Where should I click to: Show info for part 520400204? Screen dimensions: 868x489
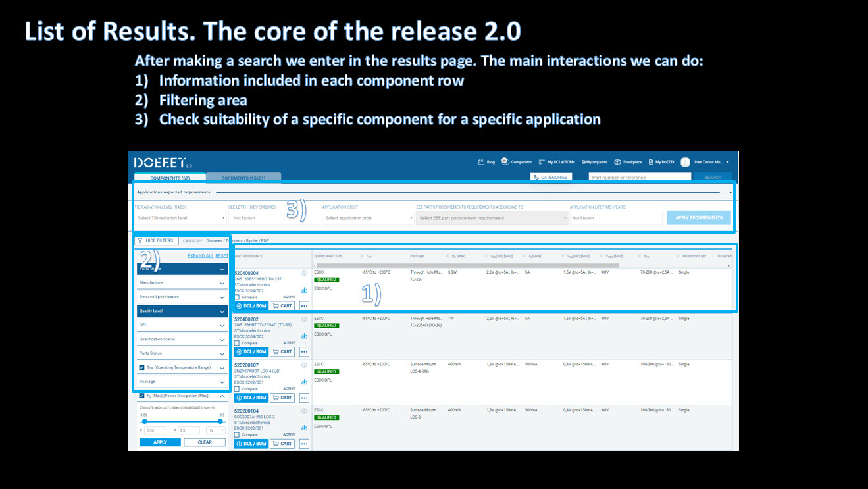[x=304, y=273]
